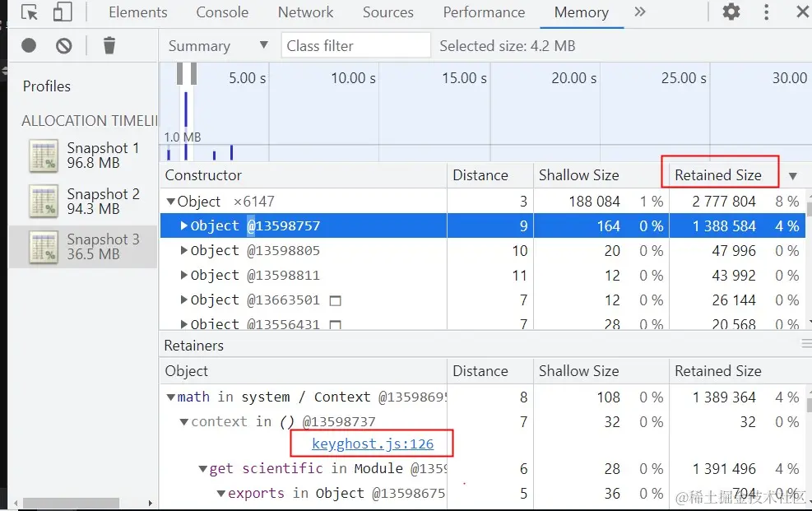Toggle the device toolbar icon
This screenshot has height=511, width=812.
63,12
